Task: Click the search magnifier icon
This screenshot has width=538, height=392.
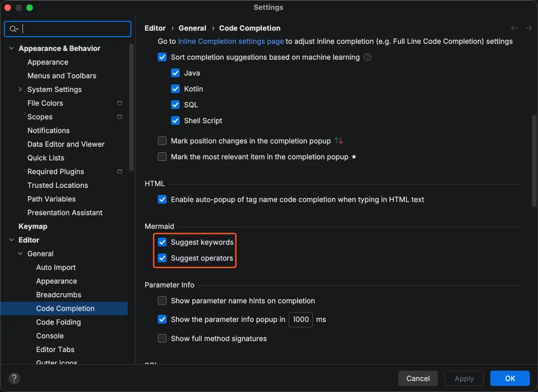Action: (x=14, y=29)
